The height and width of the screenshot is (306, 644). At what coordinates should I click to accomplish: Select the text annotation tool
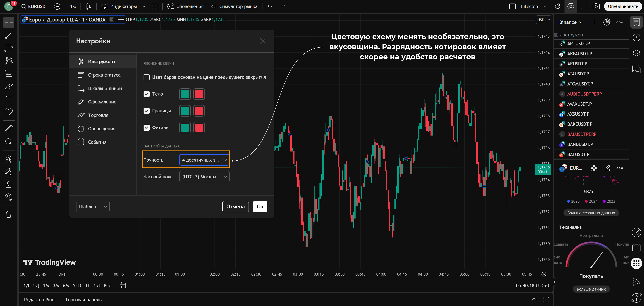click(9, 99)
